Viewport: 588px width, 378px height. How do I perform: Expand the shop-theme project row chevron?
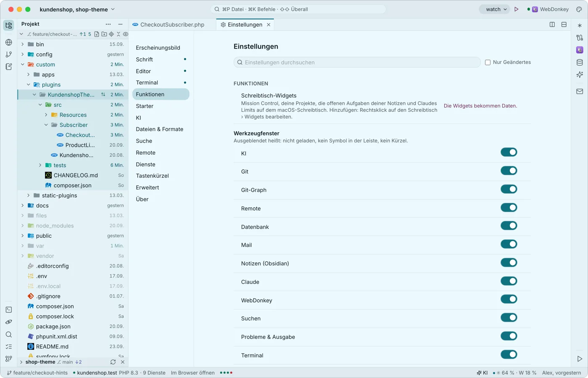coord(21,362)
